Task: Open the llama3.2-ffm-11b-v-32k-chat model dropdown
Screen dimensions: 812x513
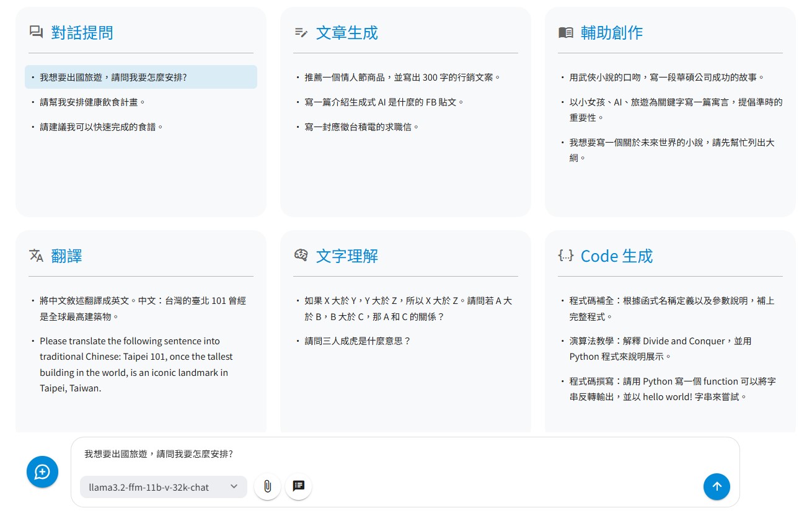Action: tap(163, 487)
